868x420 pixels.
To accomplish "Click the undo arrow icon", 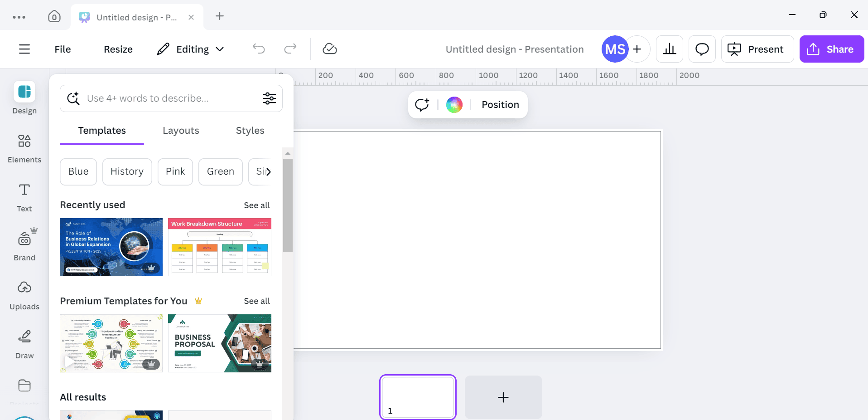I will click(259, 49).
